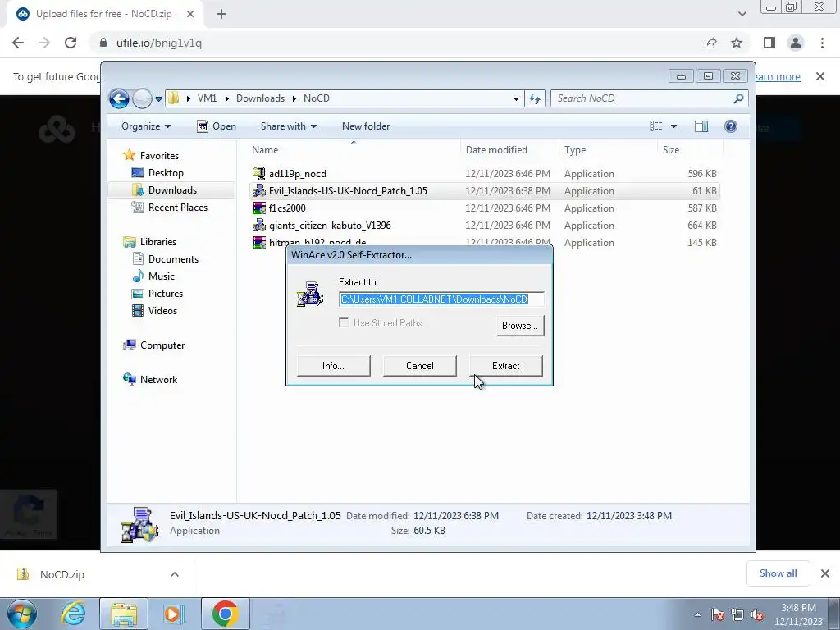
Task: Select the ad119p_nocd file icon
Action: point(258,173)
